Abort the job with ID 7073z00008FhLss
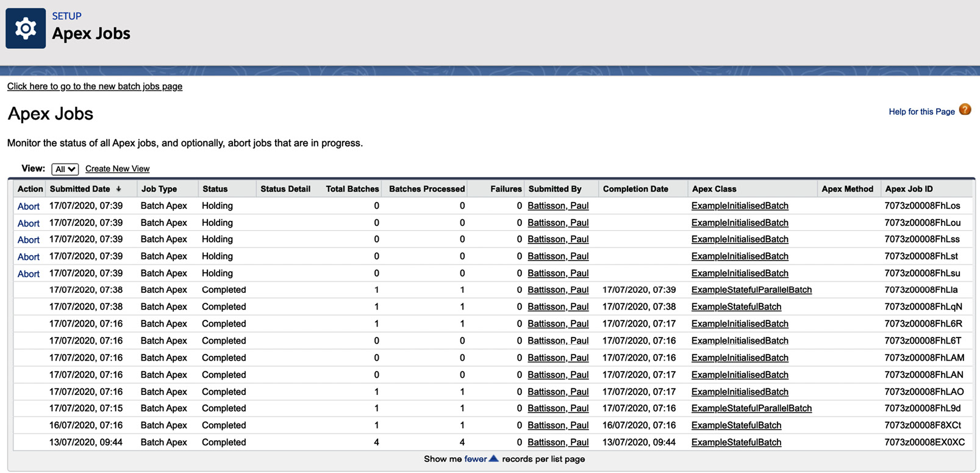Screen dimensions: 980x473 coord(28,240)
